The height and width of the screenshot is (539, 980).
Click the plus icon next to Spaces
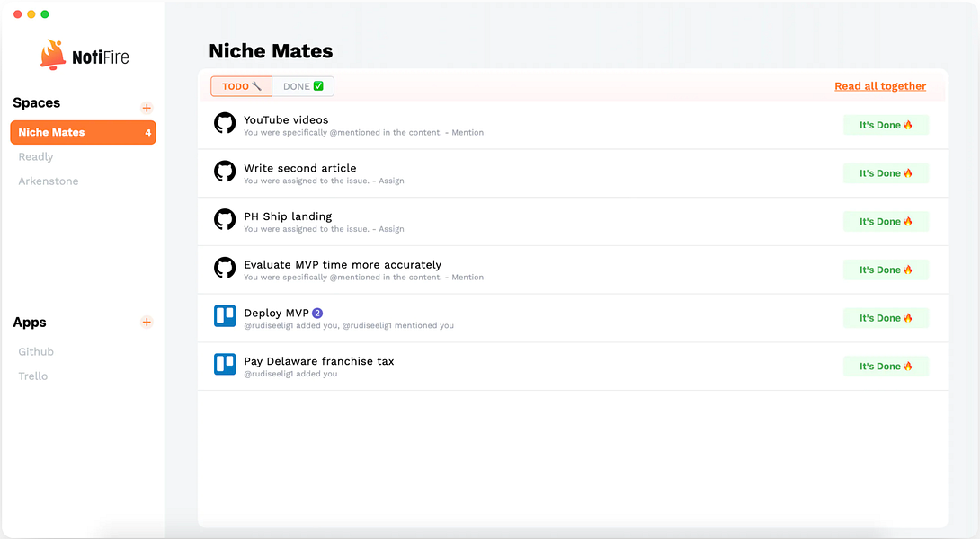147,108
